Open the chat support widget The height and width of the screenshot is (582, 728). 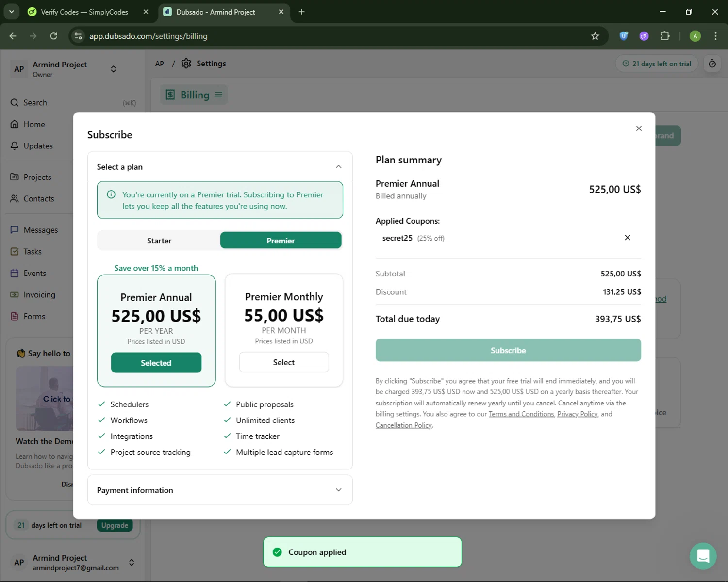pyautogui.click(x=703, y=556)
